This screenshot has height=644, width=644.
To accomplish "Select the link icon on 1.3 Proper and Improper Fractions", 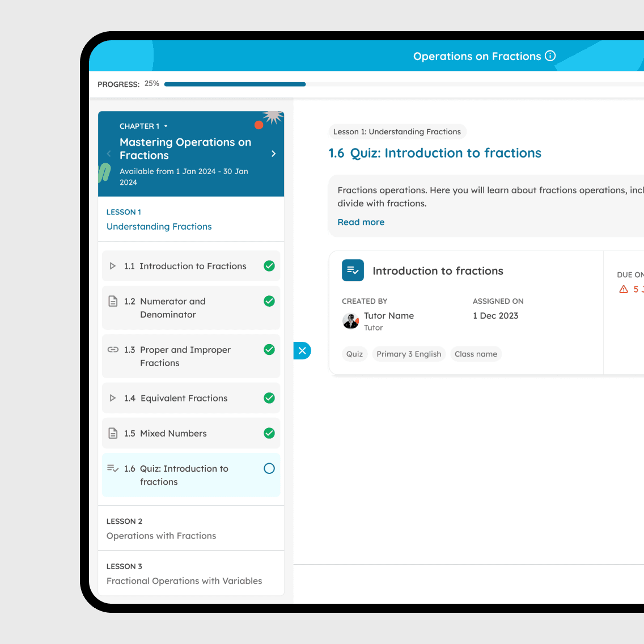I will (x=113, y=350).
